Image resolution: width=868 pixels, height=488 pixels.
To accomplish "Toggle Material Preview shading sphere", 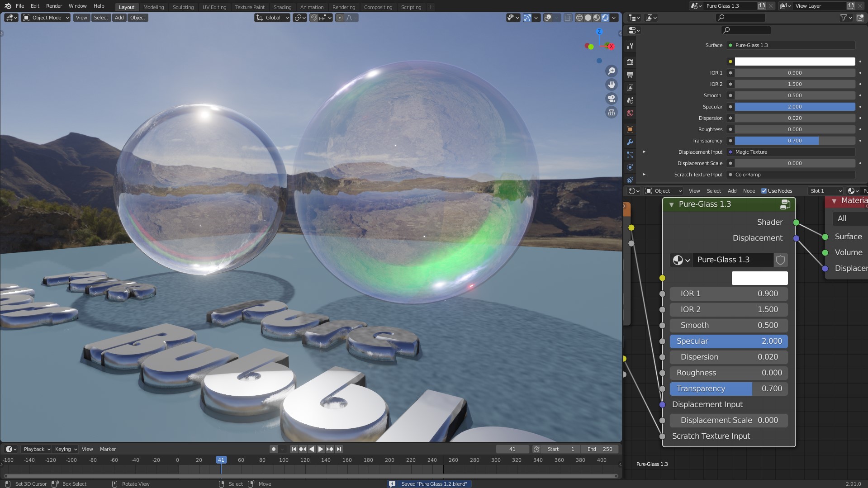I will click(596, 18).
